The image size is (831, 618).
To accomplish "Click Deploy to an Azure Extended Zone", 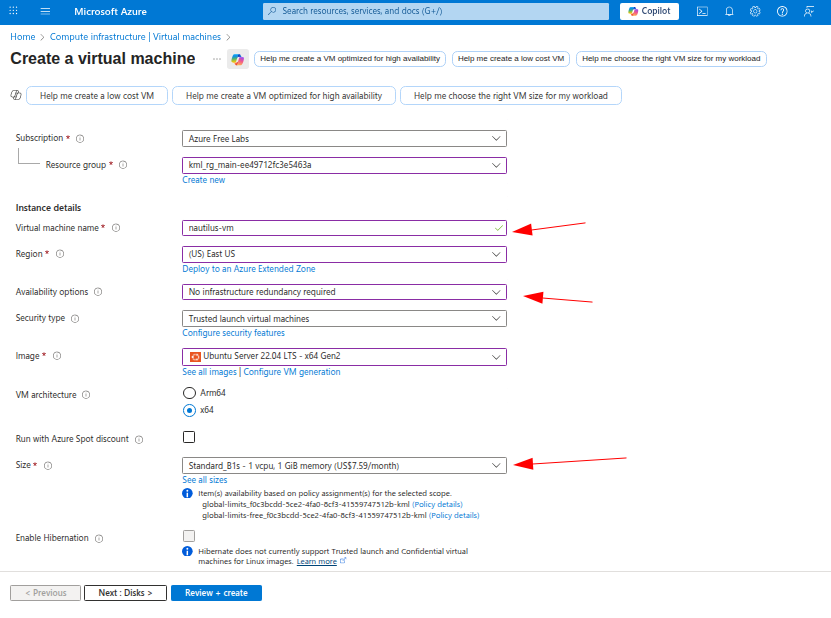I will tap(249, 269).
